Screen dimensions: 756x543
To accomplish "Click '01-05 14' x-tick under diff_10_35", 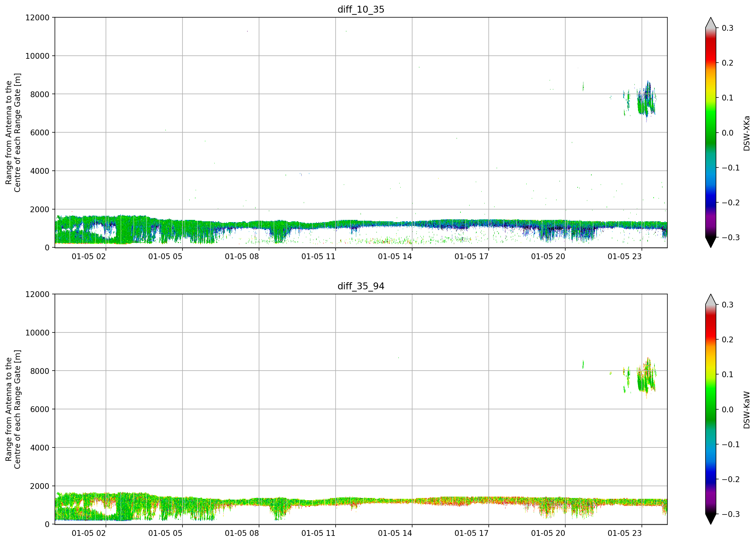I will (x=395, y=256).
